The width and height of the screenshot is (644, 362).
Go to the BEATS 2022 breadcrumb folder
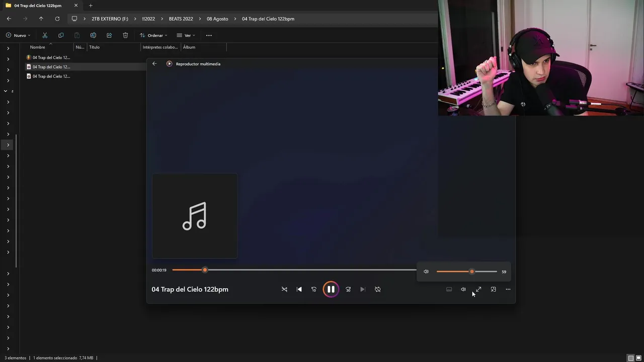181,19
